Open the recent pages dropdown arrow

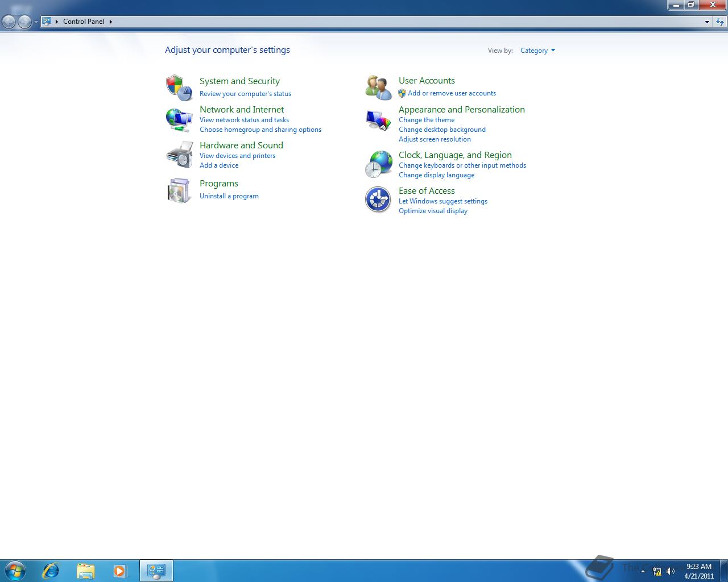[36, 22]
